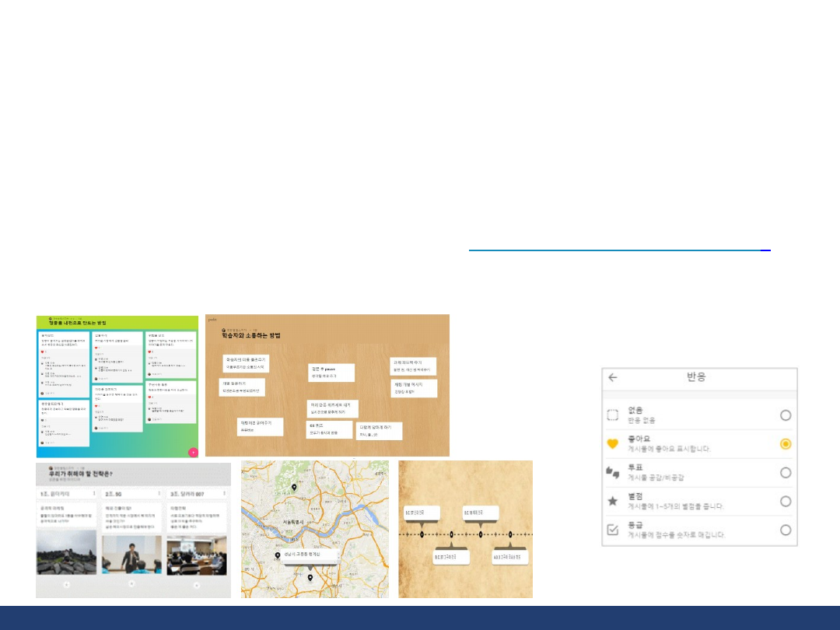The width and height of the screenshot is (840, 630).
Task: Select the 별점 radio button
Action: click(x=786, y=502)
